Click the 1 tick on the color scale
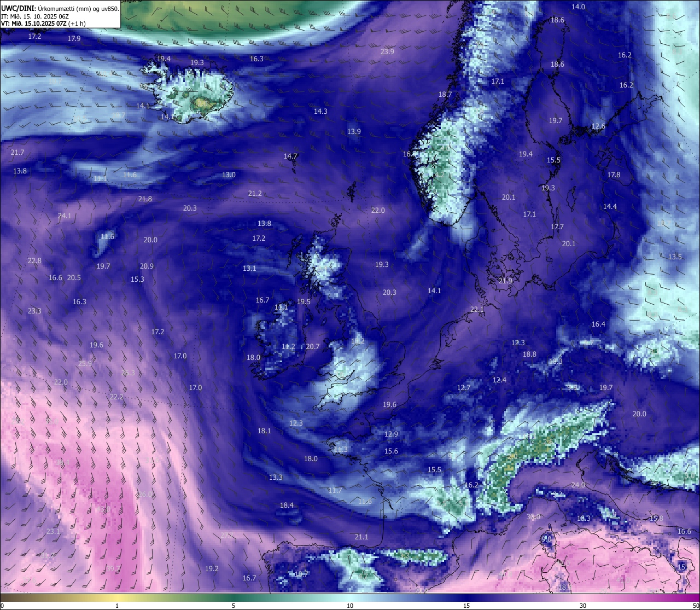 click(117, 606)
